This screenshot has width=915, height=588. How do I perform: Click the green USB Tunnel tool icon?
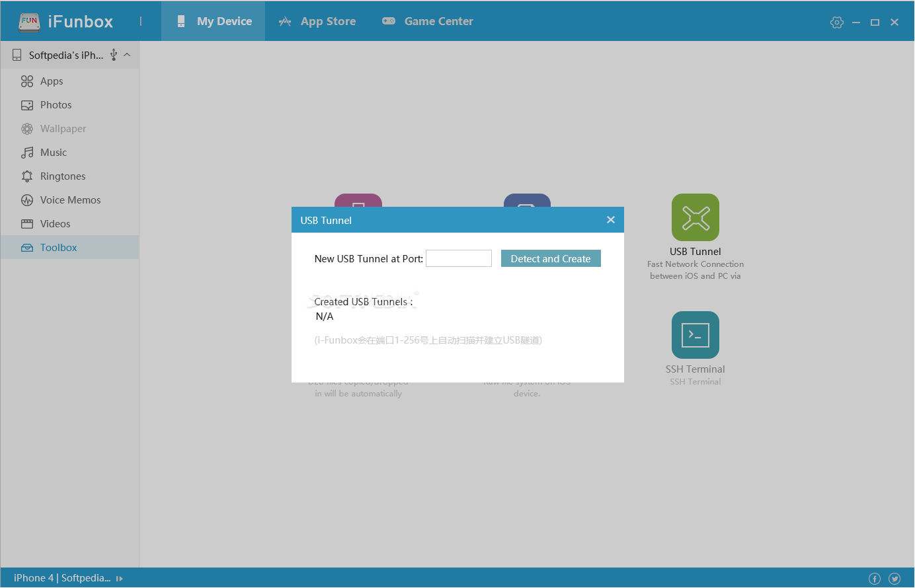(x=696, y=217)
